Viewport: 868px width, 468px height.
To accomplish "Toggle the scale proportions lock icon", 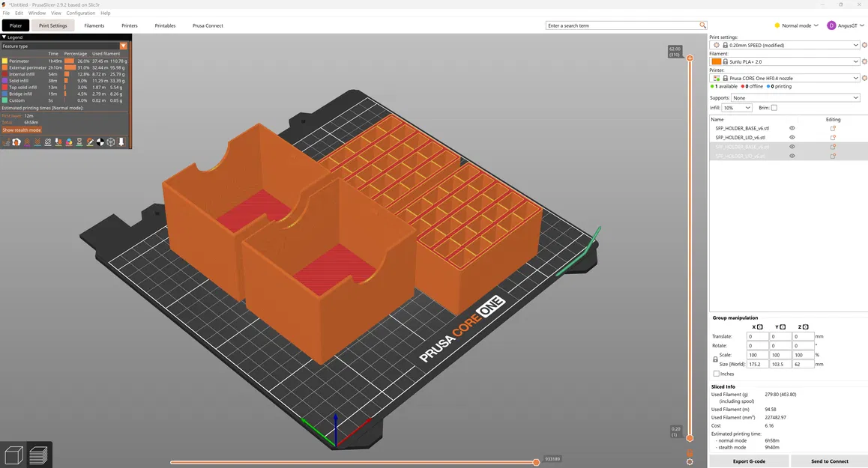I will click(x=714, y=359).
